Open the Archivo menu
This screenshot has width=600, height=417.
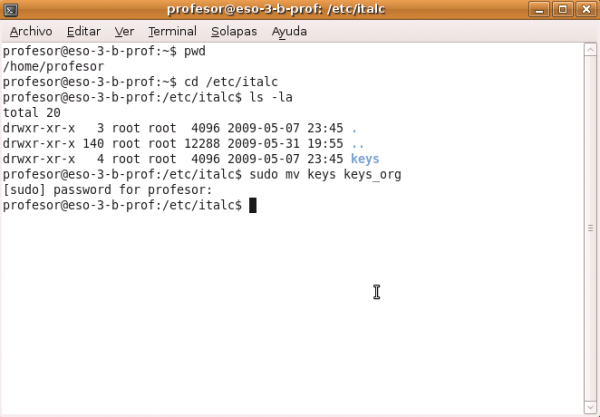30,31
